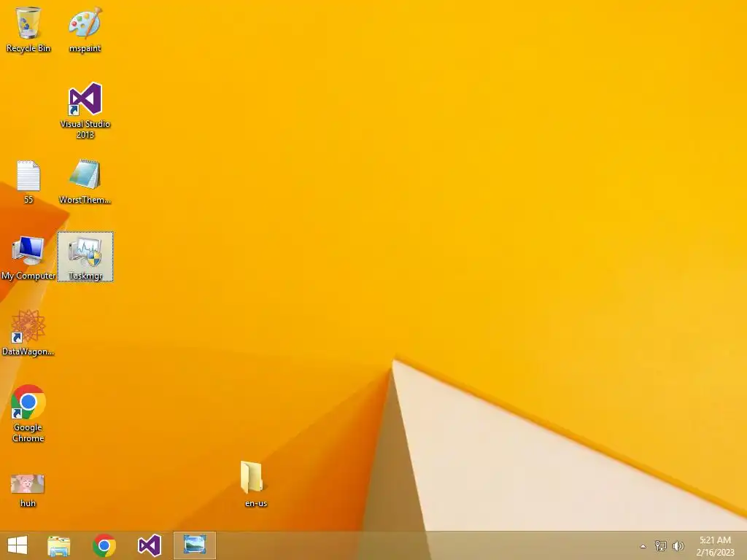Click the date 2/16/2023 in the taskbar
Screen dimensions: 747x560
(x=715, y=553)
